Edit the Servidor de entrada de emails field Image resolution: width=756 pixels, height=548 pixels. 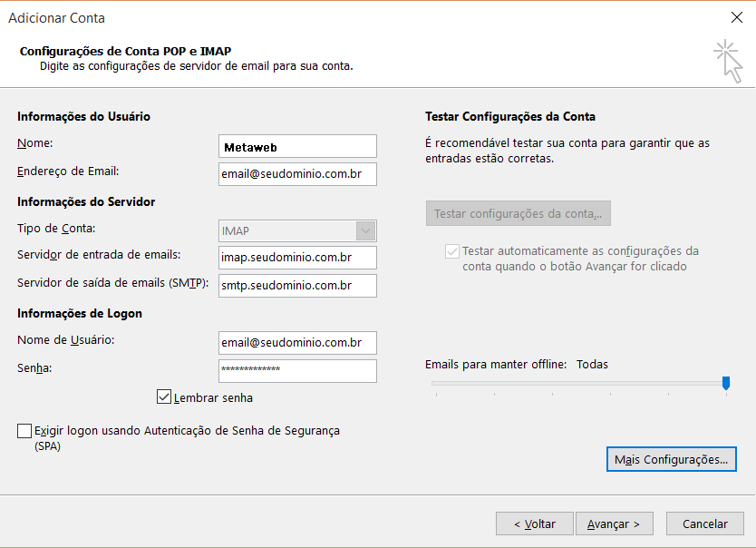click(297, 258)
